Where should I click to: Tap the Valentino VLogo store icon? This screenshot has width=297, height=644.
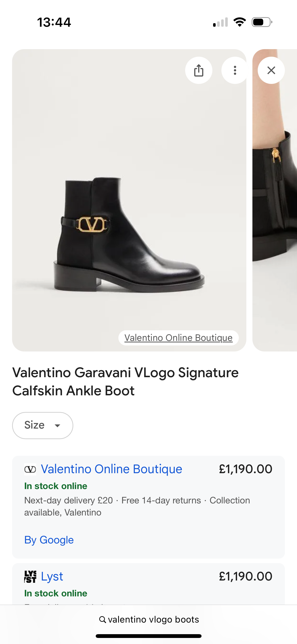coord(30,469)
